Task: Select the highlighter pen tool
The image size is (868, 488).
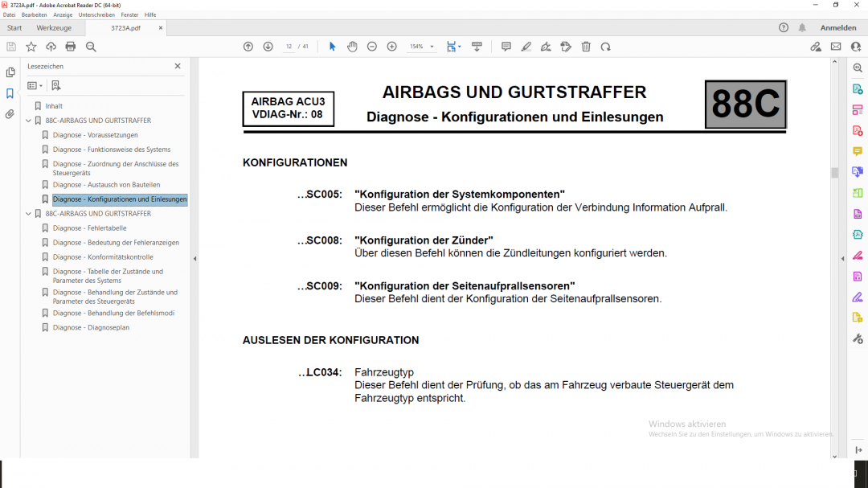Action: (526, 47)
